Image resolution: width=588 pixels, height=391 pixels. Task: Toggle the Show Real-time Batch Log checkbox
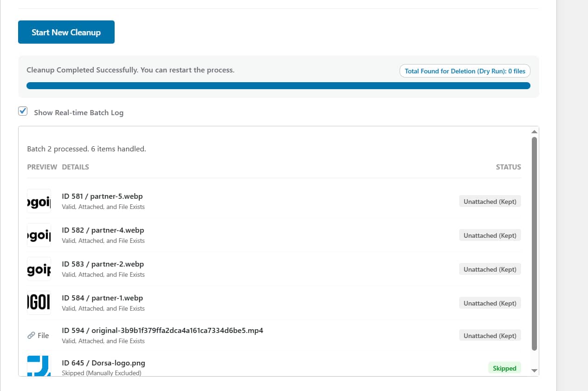[x=22, y=111]
